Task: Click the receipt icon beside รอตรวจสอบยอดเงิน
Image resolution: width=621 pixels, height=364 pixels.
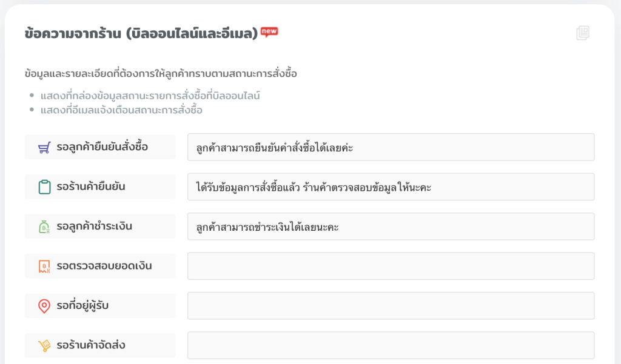Action: click(44, 266)
